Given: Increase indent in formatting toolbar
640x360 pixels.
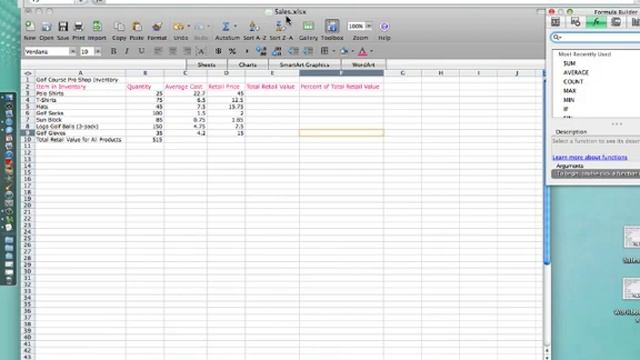Looking at the screenshot, I should click(x=308, y=51).
